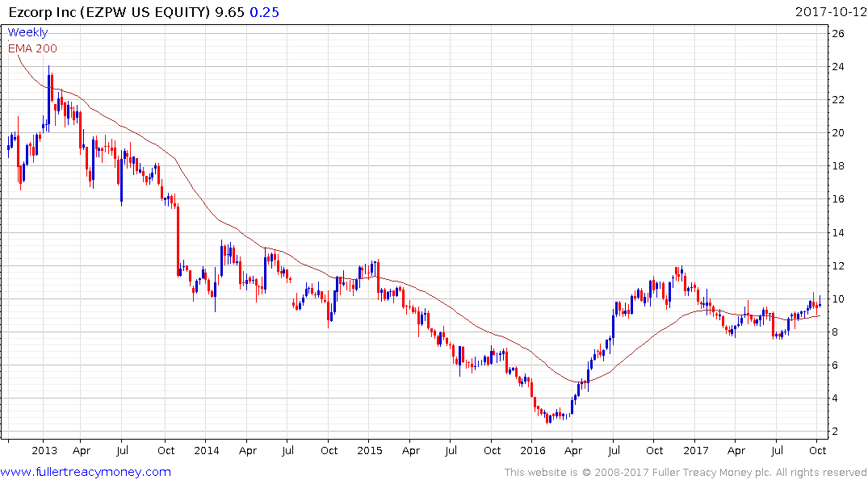The image size is (868, 484).
Task: Click the last price value 9.65
Action: [x=230, y=12]
